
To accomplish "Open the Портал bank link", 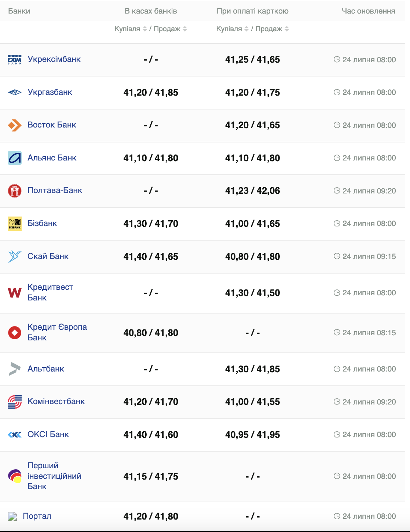I will point(37,516).
